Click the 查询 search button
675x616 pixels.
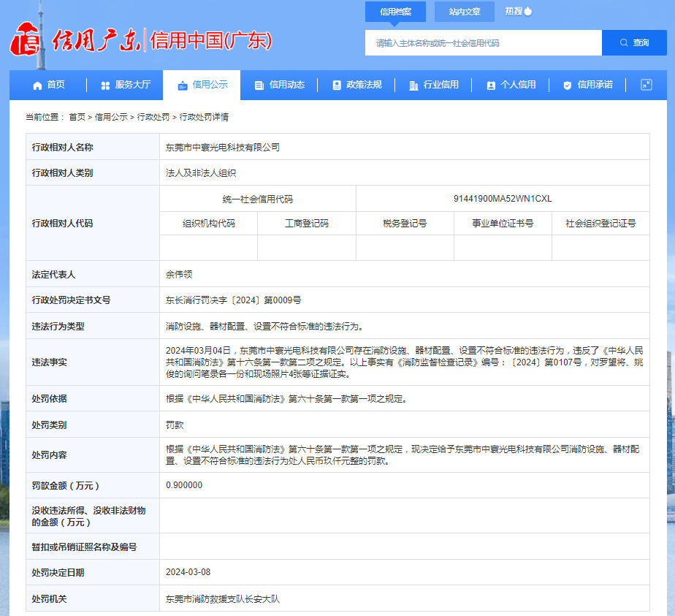click(634, 42)
